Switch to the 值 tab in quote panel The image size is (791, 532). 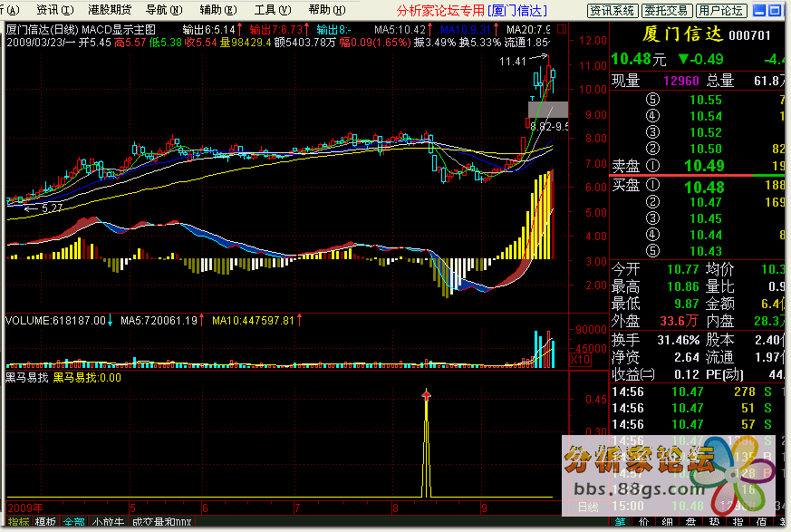762,522
